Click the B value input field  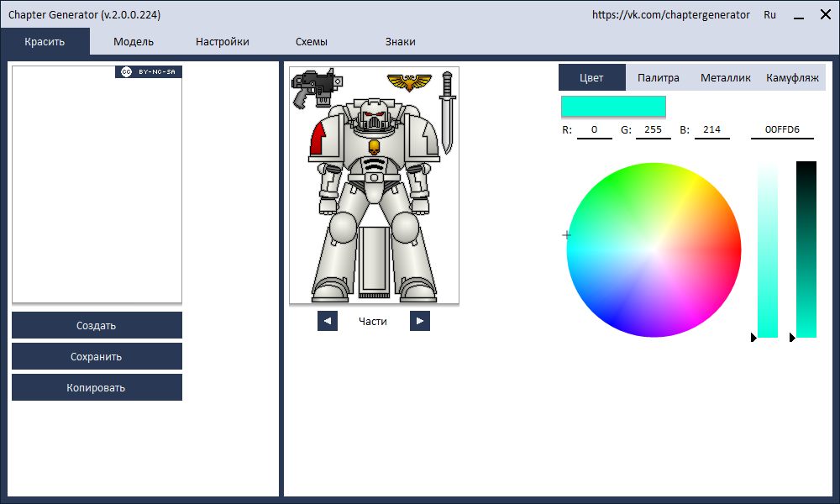click(712, 130)
